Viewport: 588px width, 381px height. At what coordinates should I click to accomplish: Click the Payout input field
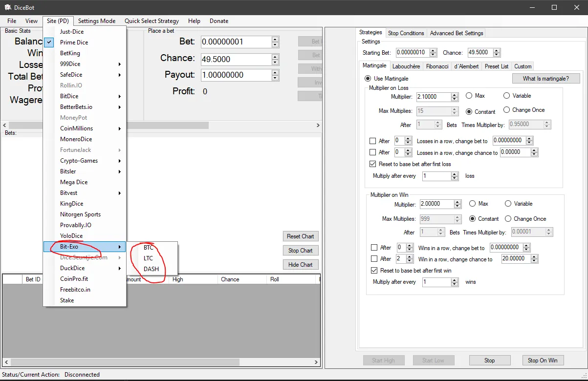(237, 75)
